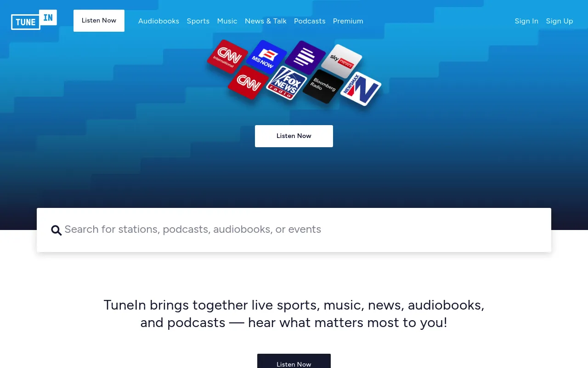Click the header Listen Now button
Viewport: 588px width, 368px height.
[99, 21]
